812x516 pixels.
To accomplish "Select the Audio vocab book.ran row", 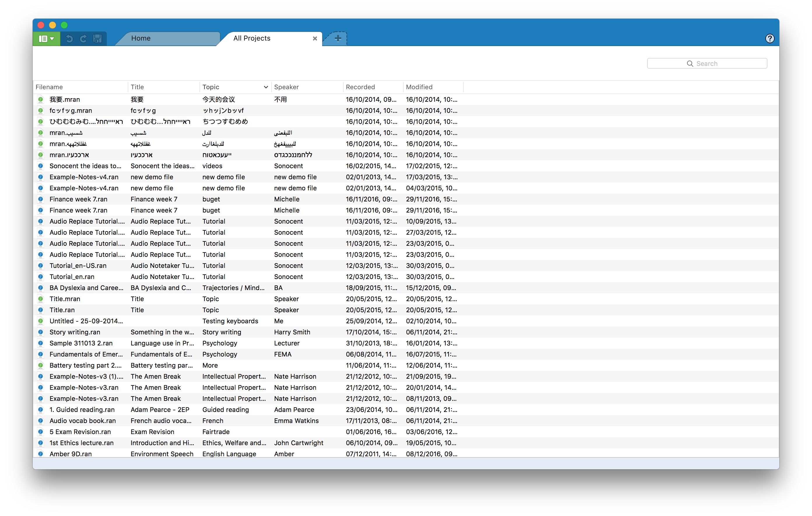I will 83,421.
